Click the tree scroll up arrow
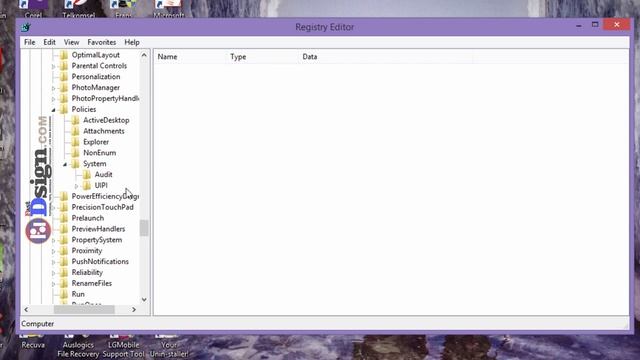Screen dimensions: 640x360 tap(144, 55)
